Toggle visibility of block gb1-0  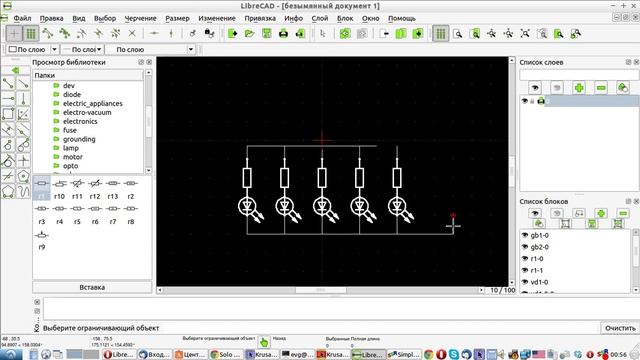(525, 235)
